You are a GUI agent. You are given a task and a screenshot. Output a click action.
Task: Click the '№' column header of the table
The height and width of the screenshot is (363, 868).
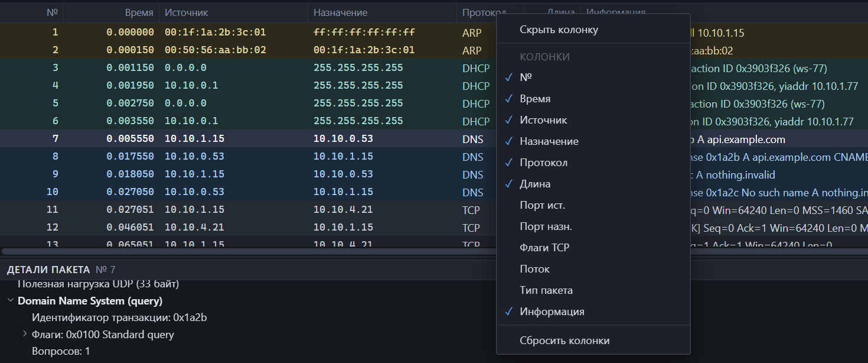(x=32, y=12)
